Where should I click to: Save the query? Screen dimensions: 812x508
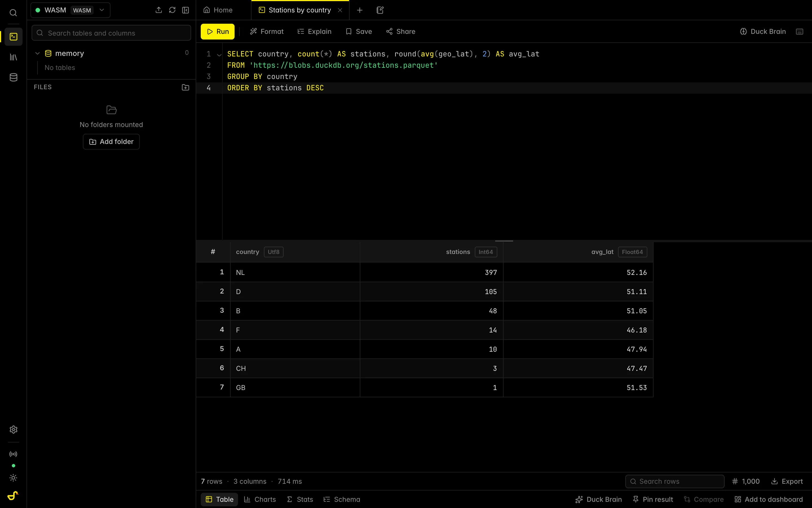(359, 32)
